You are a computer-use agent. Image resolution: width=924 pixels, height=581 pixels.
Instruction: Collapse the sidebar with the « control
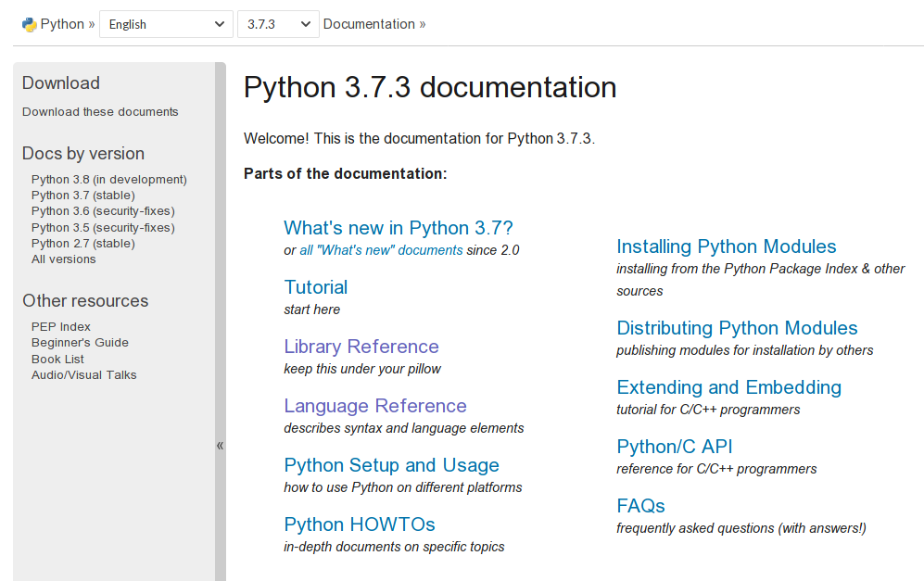(220, 445)
